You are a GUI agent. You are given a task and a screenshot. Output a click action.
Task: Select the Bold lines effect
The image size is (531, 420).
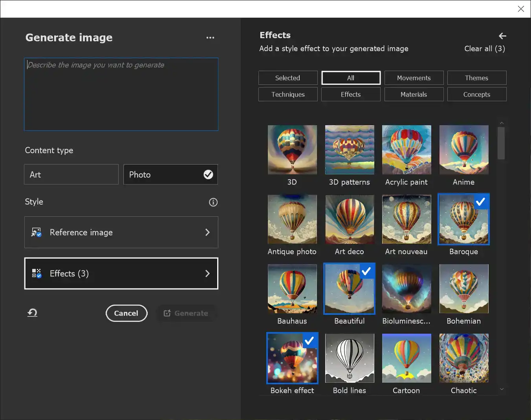click(x=349, y=358)
